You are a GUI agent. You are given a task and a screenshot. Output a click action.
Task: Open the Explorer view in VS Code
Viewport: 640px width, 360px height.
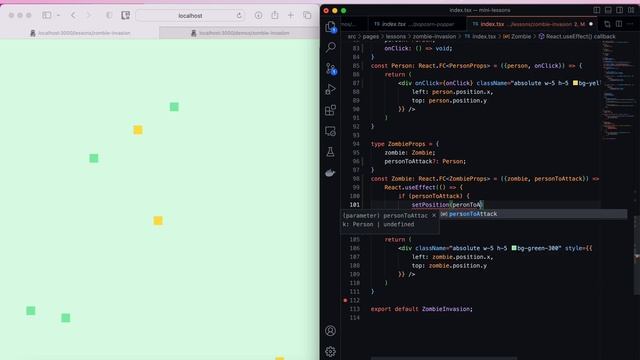coord(330,27)
